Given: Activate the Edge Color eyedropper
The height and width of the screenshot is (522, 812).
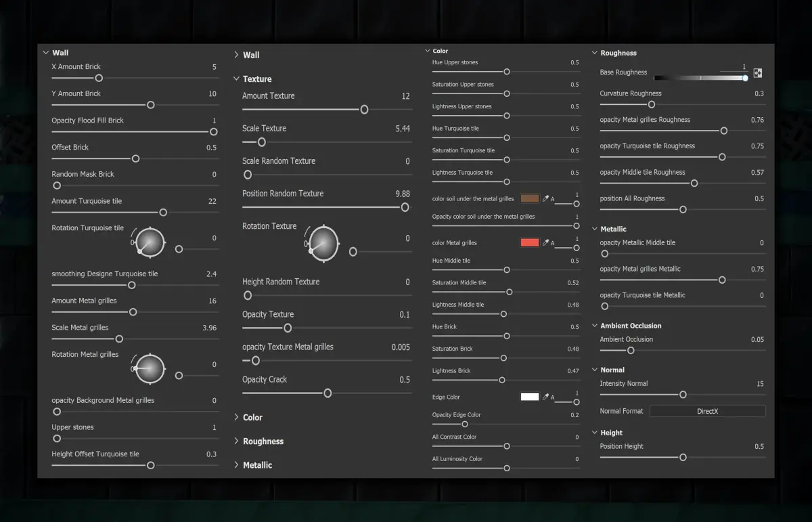Looking at the screenshot, I should (x=545, y=397).
